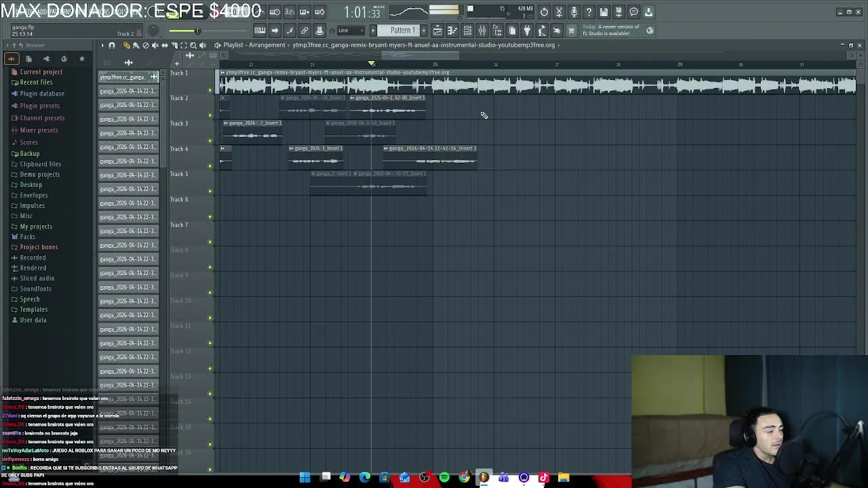Save project with the floppy disk icon
The image size is (868, 488).
click(604, 12)
